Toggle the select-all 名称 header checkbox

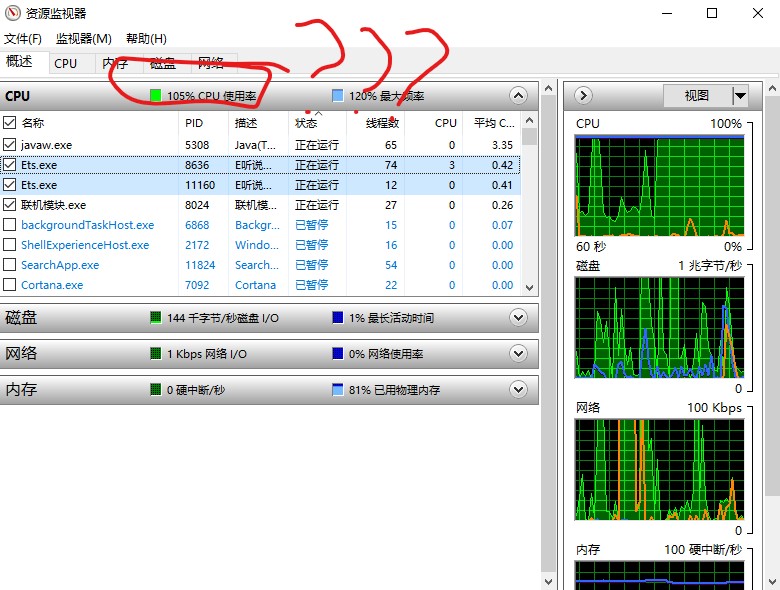tap(10, 123)
